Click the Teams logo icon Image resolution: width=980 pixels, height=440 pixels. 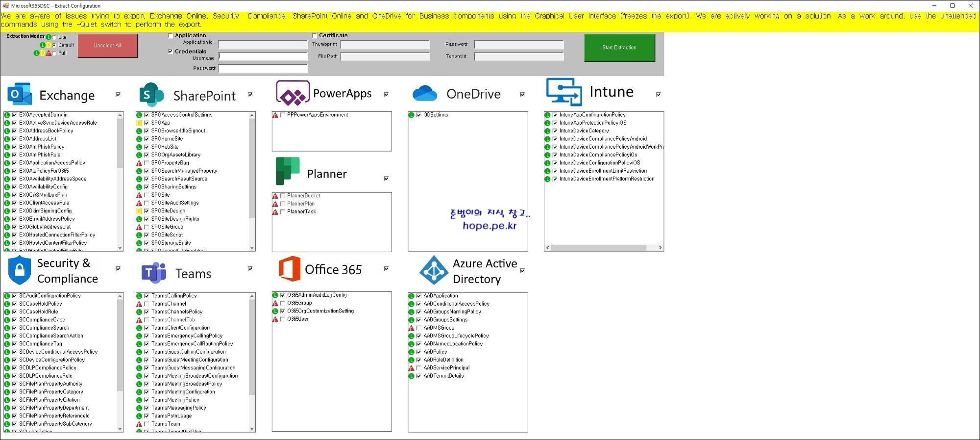coord(154,273)
